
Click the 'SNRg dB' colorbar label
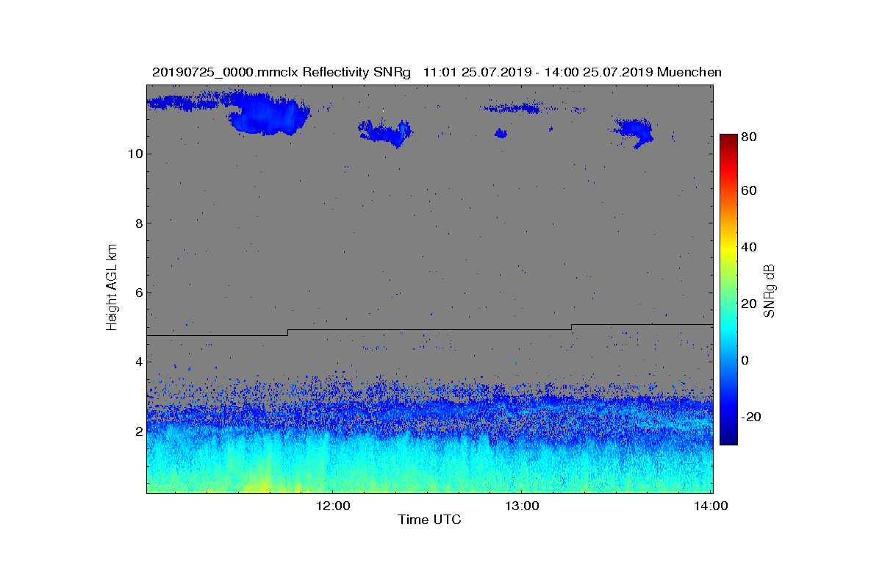pyautogui.click(x=770, y=290)
